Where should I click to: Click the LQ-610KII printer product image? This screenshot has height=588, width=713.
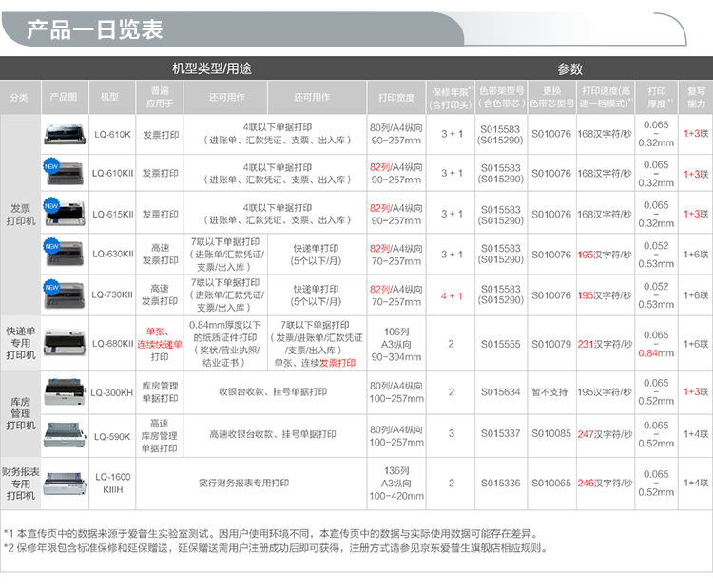pyautogui.click(x=64, y=173)
